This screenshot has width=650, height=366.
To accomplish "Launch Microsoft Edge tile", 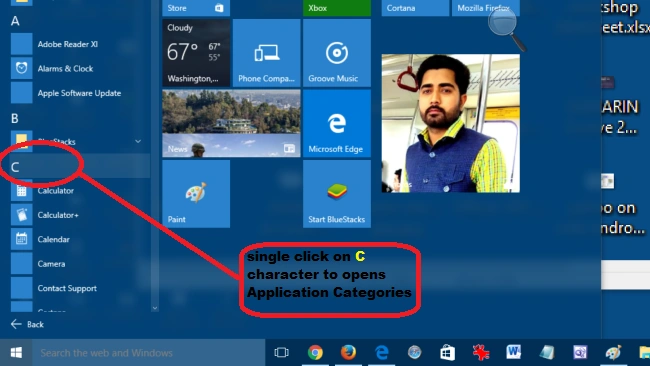I will coord(337,123).
